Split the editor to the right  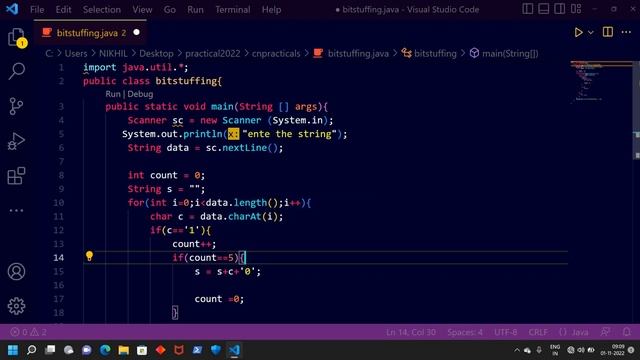click(x=608, y=32)
